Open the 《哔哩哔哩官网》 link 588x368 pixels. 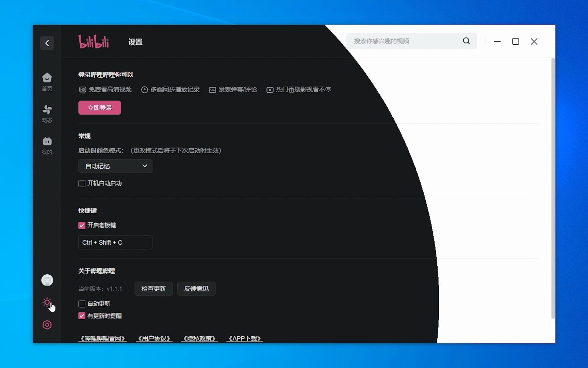click(x=103, y=338)
